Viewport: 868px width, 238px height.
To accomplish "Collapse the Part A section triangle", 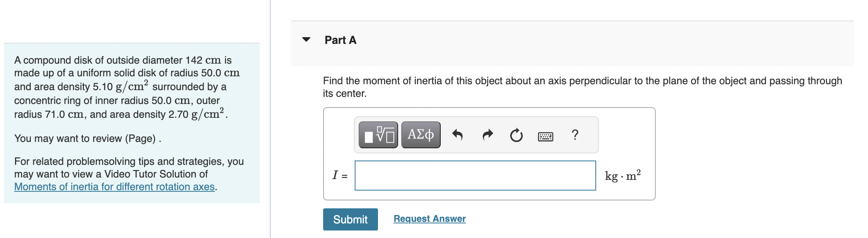I will pos(306,40).
